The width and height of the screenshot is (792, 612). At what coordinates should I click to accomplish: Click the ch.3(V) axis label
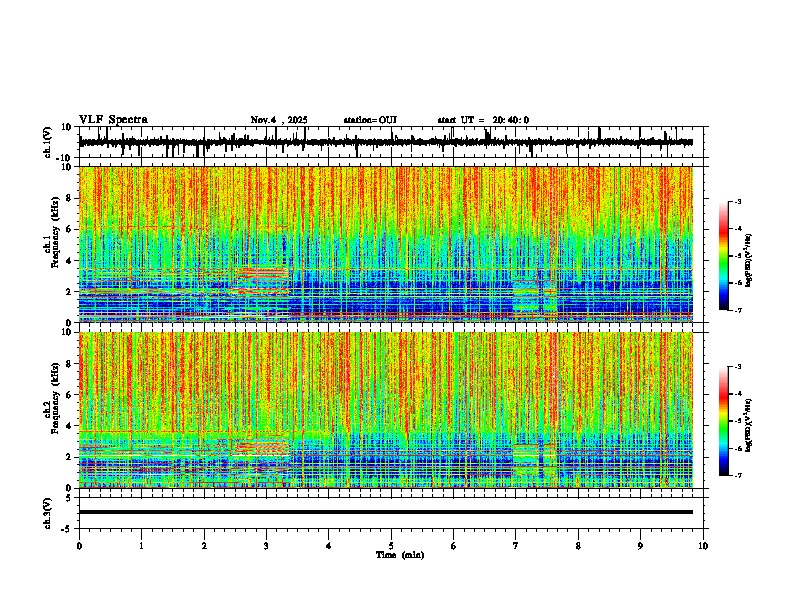48,514
